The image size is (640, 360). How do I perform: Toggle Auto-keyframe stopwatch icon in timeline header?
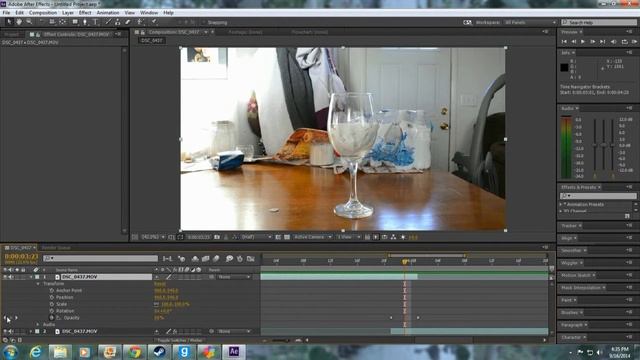coord(240,259)
